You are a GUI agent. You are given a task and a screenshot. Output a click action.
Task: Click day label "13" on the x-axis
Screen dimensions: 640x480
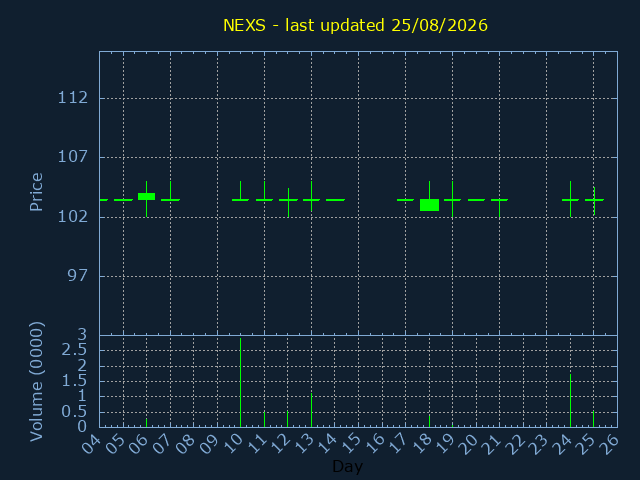point(303,444)
